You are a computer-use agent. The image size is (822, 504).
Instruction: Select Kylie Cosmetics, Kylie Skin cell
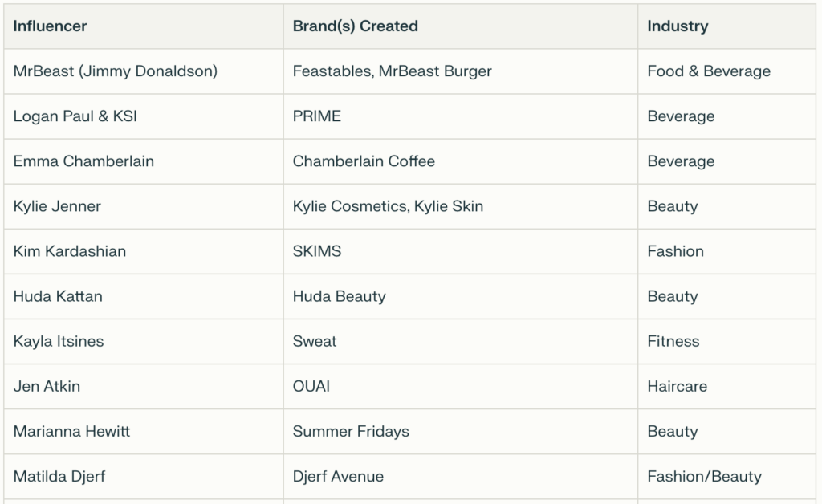[388, 206]
